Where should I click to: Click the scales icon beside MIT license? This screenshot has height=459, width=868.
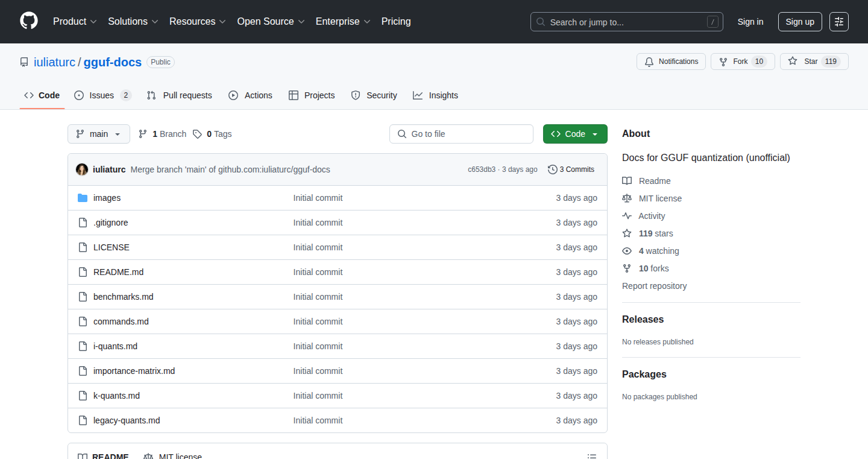coord(627,198)
